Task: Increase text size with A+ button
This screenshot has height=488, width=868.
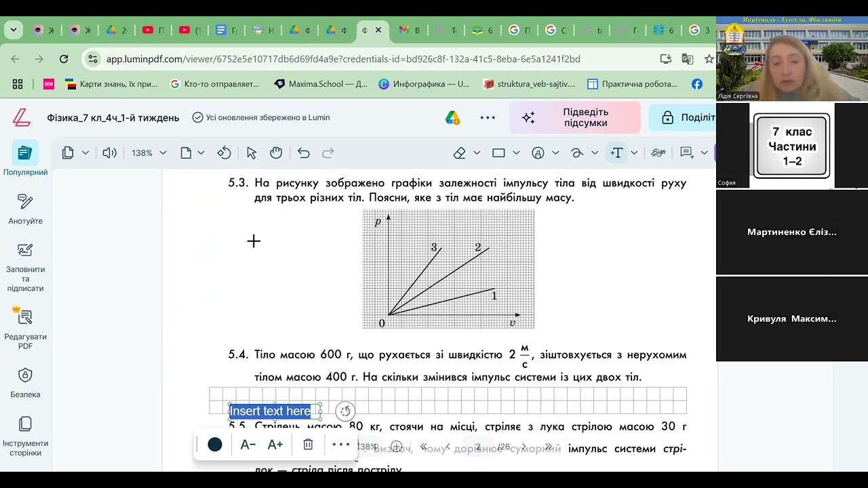Action: 275,445
